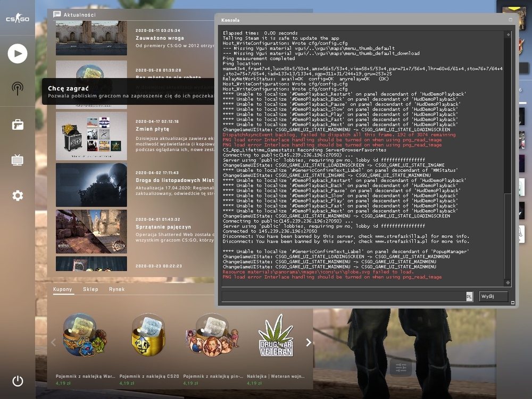Select the Drug War Veteran sticker item

276,336
